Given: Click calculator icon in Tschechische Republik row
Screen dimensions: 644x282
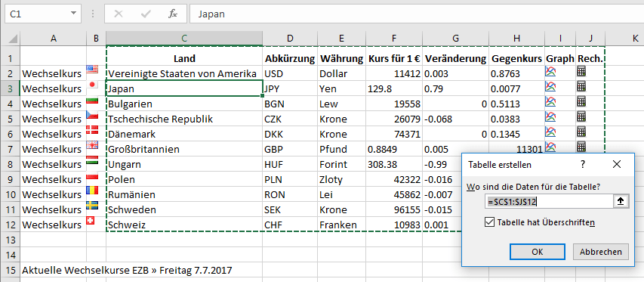Looking at the screenshot, I should point(581,116).
